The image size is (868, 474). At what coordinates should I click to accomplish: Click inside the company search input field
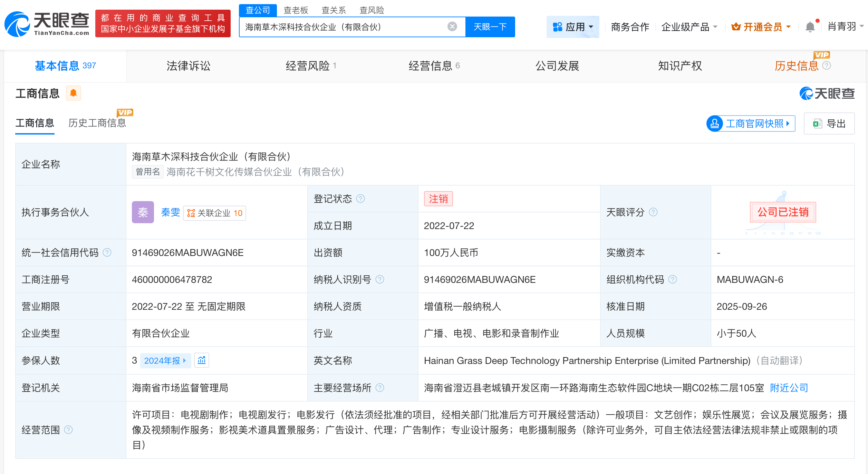345,26
